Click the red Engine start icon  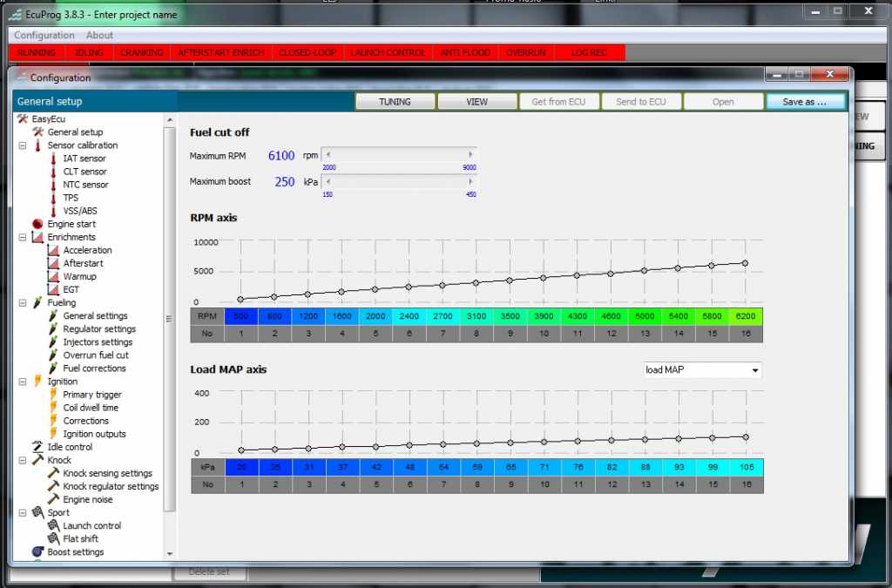click(37, 224)
